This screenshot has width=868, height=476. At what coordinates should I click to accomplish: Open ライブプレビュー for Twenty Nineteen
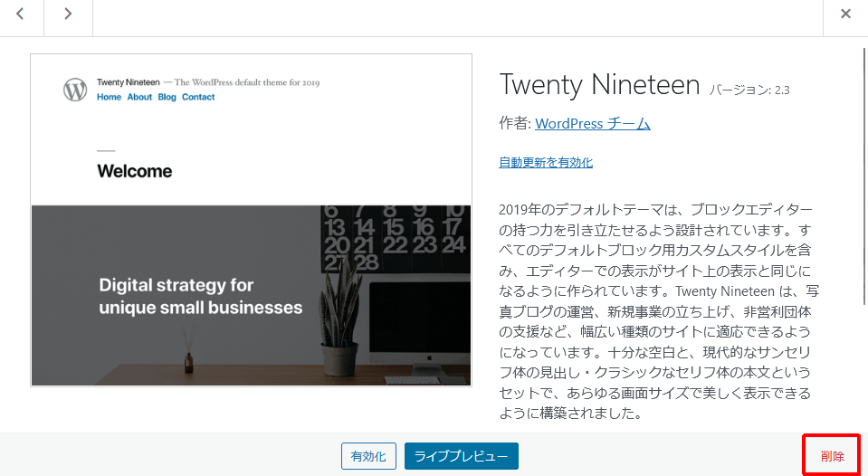pyautogui.click(x=461, y=456)
